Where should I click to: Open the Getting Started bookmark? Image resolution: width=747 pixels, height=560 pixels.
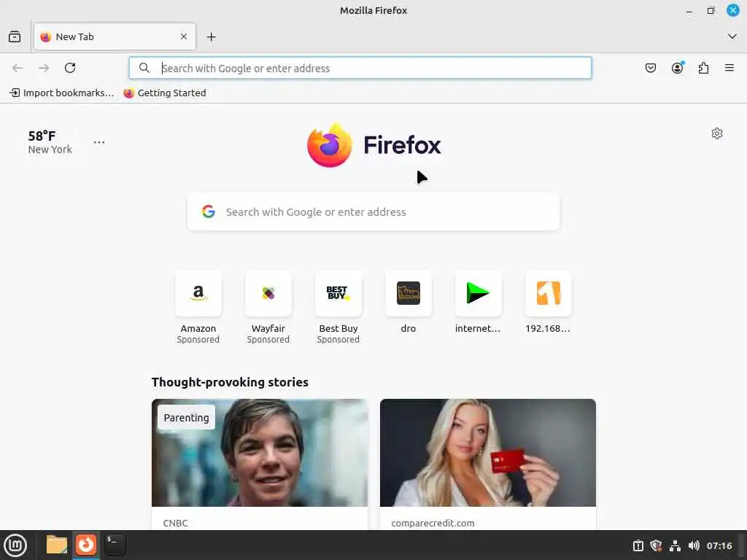(165, 93)
